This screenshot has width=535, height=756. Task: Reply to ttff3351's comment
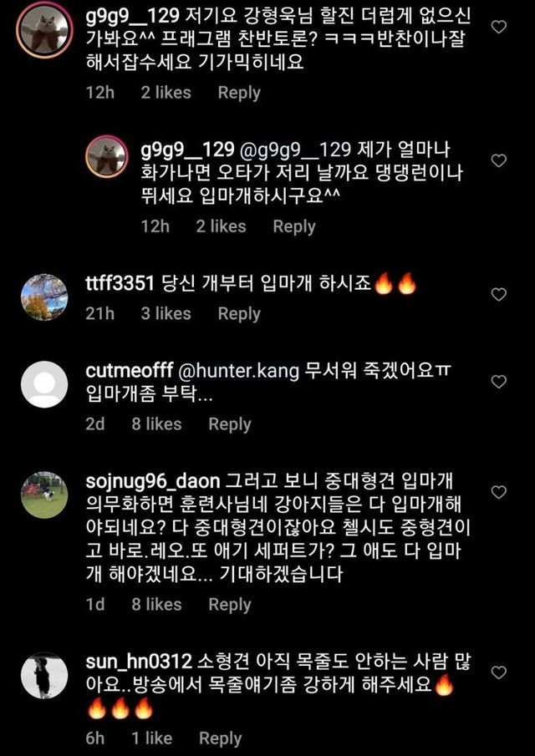pos(239,314)
